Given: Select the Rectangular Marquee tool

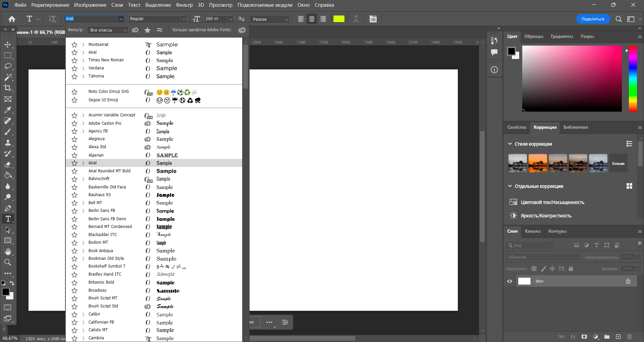Looking at the screenshot, I should click(8, 55).
